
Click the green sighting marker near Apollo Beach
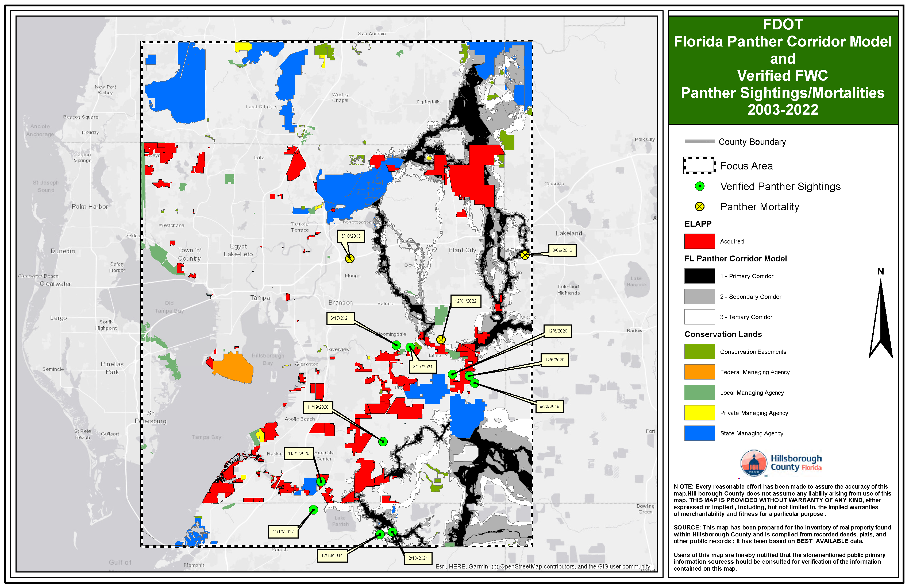[x=383, y=441]
